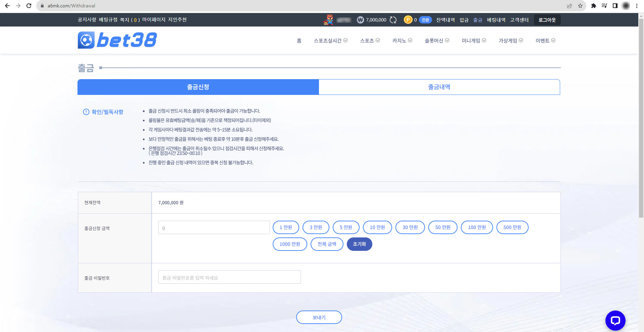The height and width of the screenshot is (332, 644).
Task: Expand the 스포츠 menu
Action: [x=370, y=41]
